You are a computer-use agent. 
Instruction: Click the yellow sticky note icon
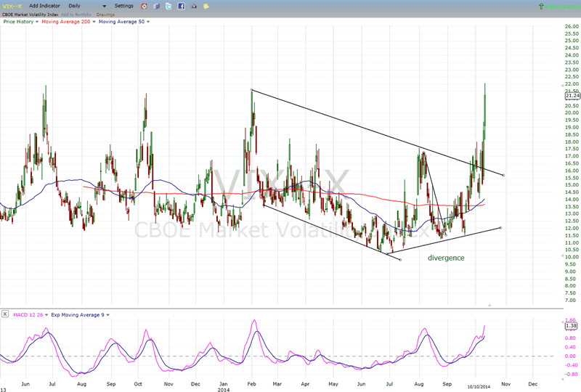click(x=206, y=6)
